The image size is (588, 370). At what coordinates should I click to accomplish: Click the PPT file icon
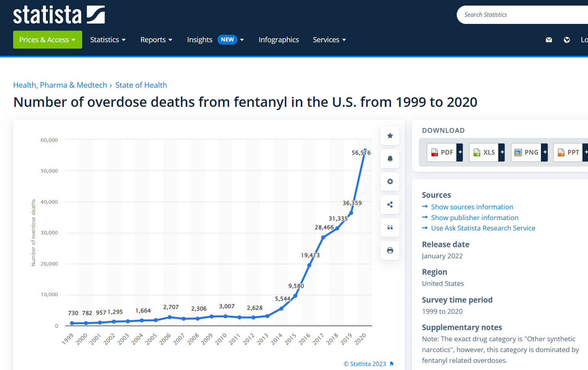(561, 152)
